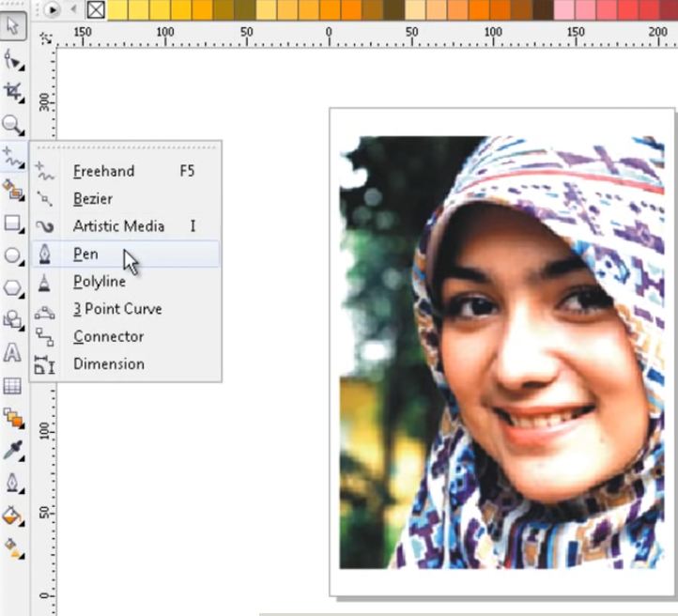This screenshot has width=678, height=616.
Task: Select the Text tool
Action: coord(13,353)
